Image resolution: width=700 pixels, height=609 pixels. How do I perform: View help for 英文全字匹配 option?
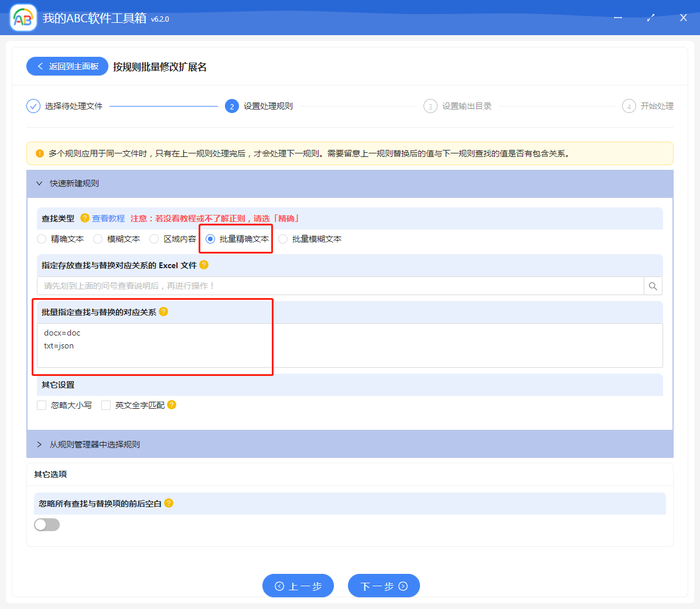coord(171,405)
